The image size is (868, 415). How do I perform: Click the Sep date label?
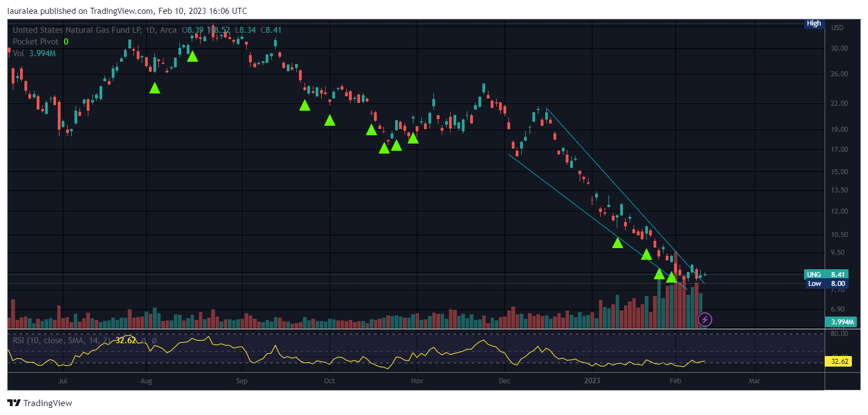click(x=242, y=382)
